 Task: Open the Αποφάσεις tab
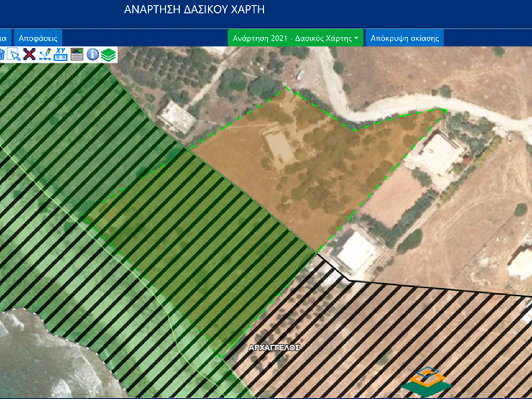click(38, 38)
